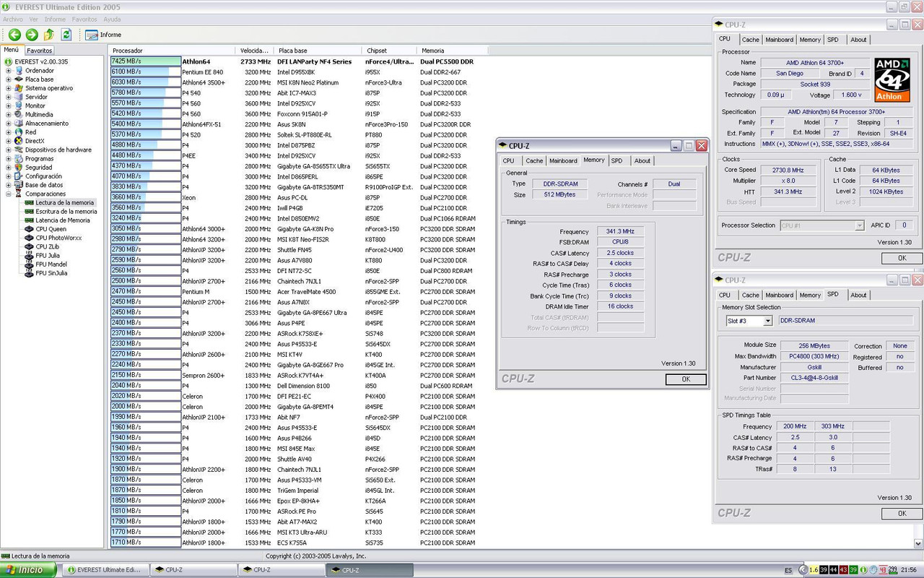The image size is (924, 578).
Task: Click the ES language indicator
Action: [x=788, y=570]
